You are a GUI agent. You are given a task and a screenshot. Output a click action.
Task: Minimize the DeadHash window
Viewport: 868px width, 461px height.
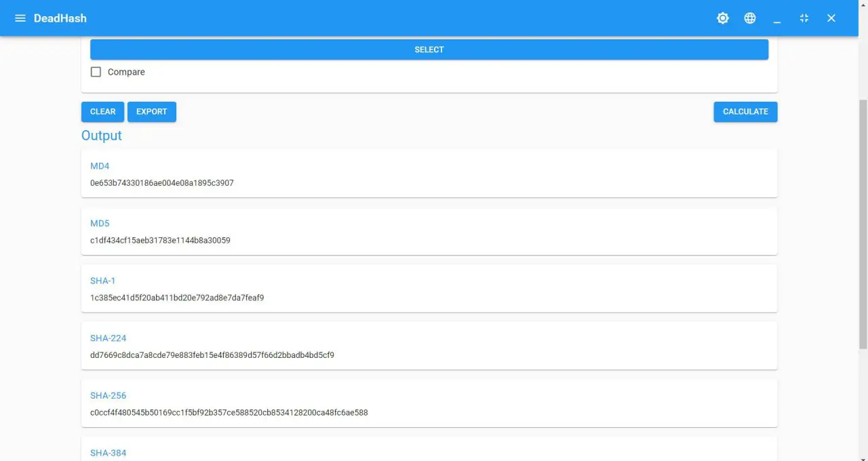(x=777, y=18)
